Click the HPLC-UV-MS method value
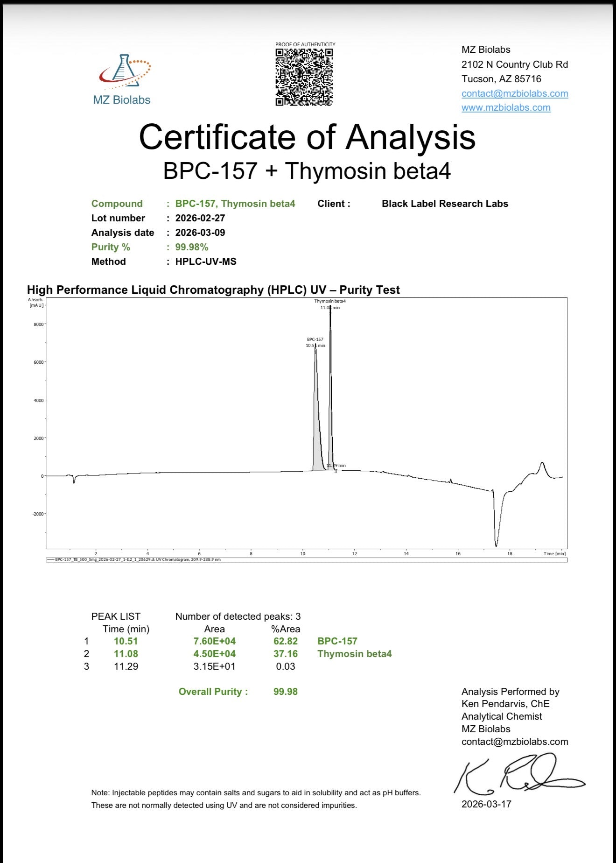The image size is (616, 863). click(x=206, y=262)
